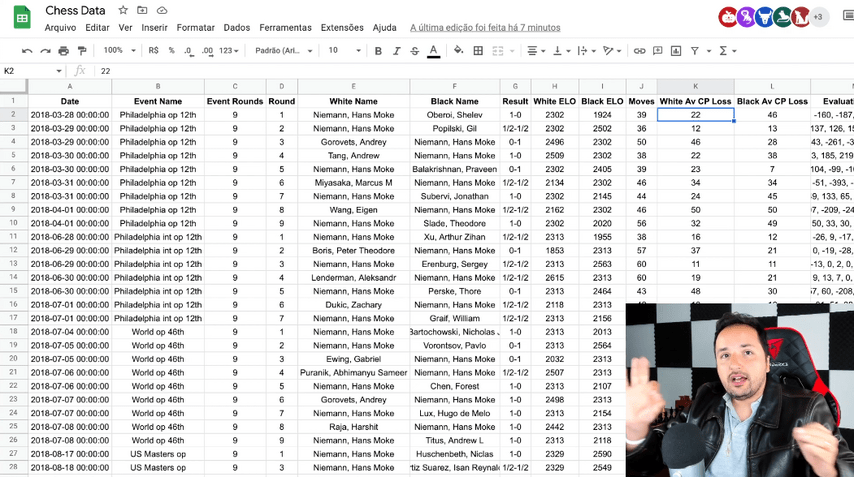Click the Google Sheets home icon
This screenshot has width=854, height=477.
coord(22,17)
